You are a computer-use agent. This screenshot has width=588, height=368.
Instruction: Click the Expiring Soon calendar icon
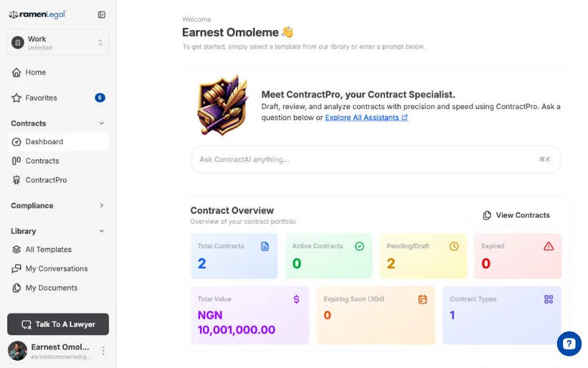423,300
